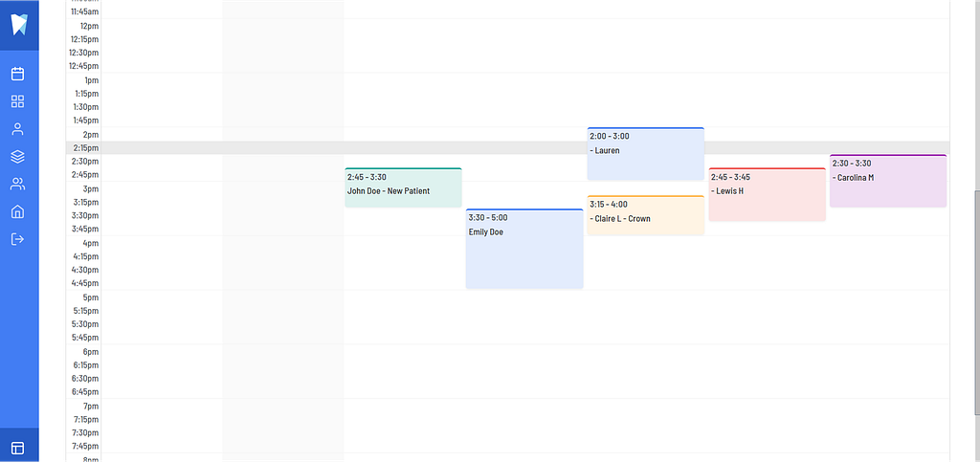
Task: Select the 12pm time slot label
Action: click(x=89, y=26)
